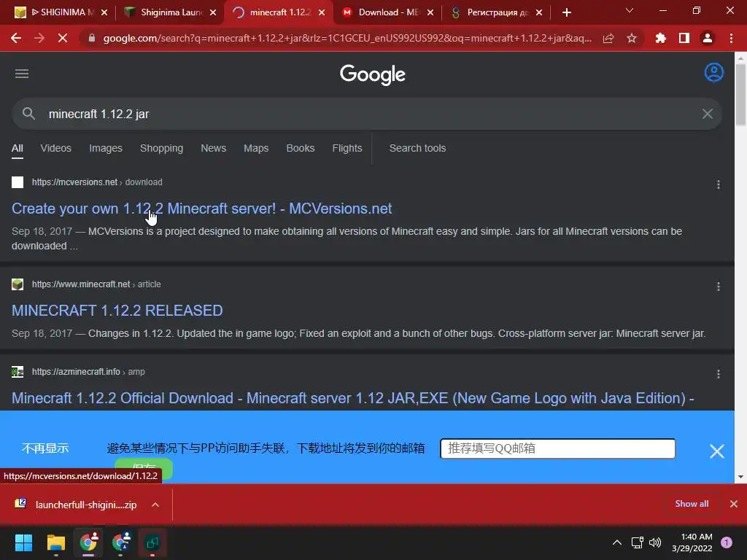Click the page vertical scrollbar thumb

point(740,94)
